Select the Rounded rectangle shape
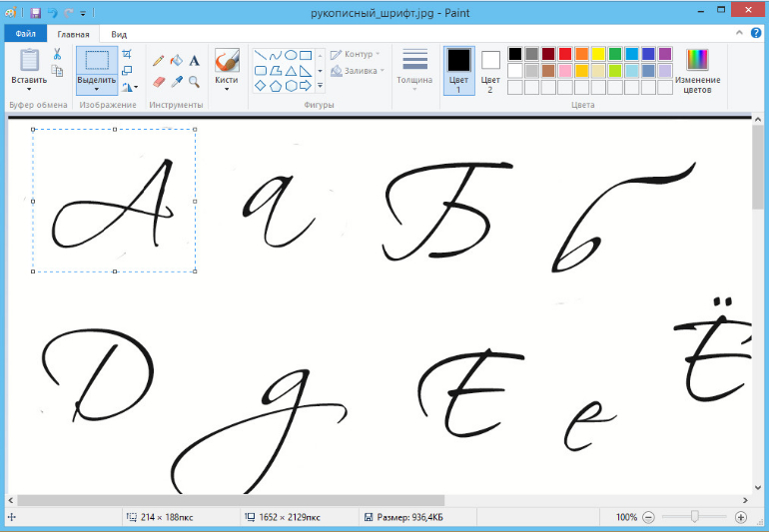The height and width of the screenshot is (532, 769). (261, 71)
